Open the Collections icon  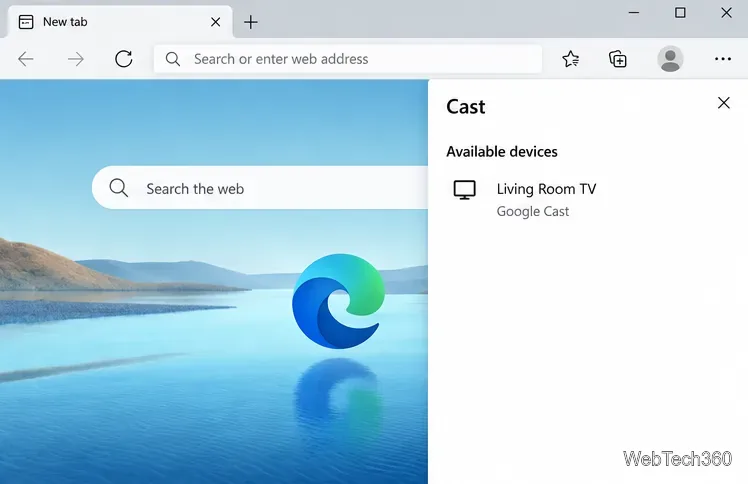618,59
